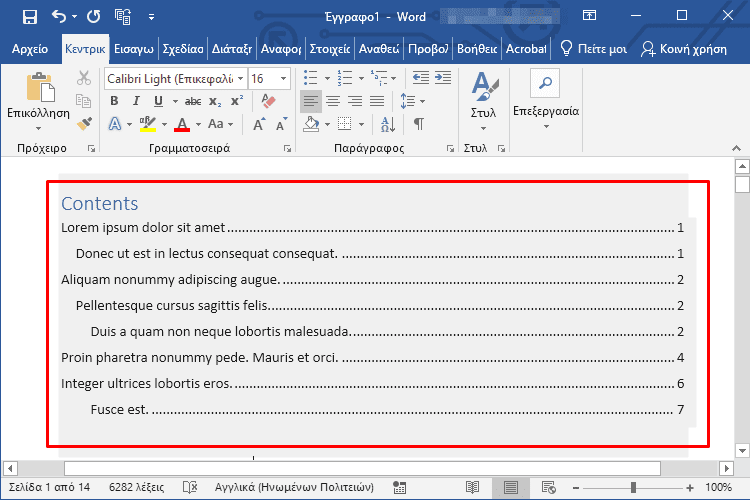Click the Πείτε μου search box
This screenshot has width=750, height=500.
pyautogui.click(x=594, y=49)
